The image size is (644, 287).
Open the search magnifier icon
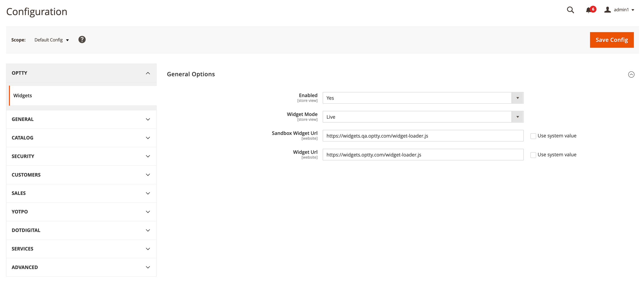(x=570, y=10)
